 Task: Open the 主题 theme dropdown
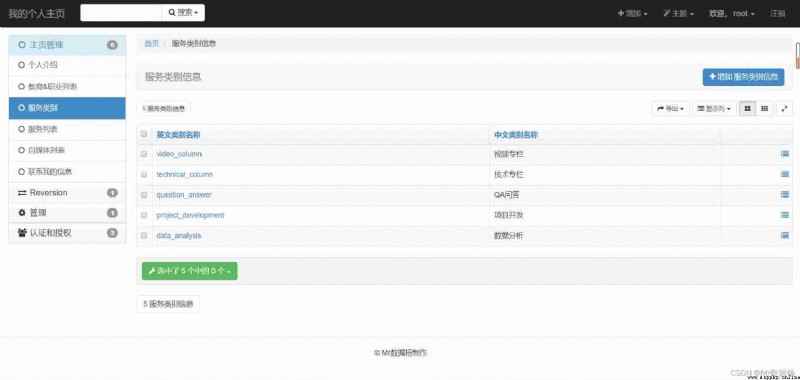[x=679, y=14]
